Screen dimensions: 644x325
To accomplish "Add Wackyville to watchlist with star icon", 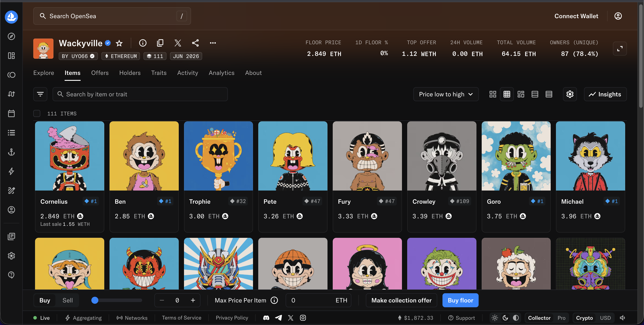I will [119, 43].
